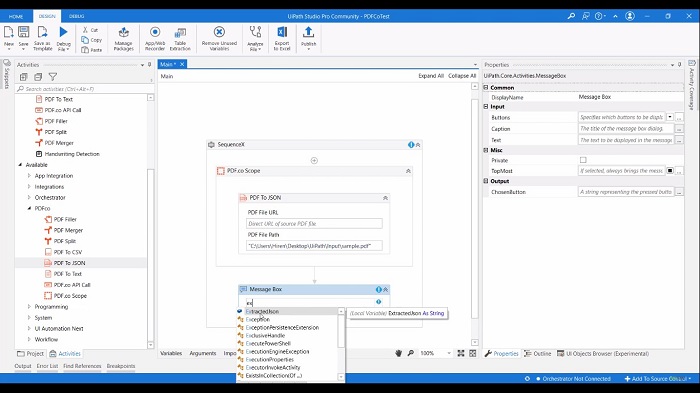Image resolution: width=700 pixels, height=393 pixels.
Task: Collapse the PDF To JSON activity
Action: pyautogui.click(x=385, y=198)
